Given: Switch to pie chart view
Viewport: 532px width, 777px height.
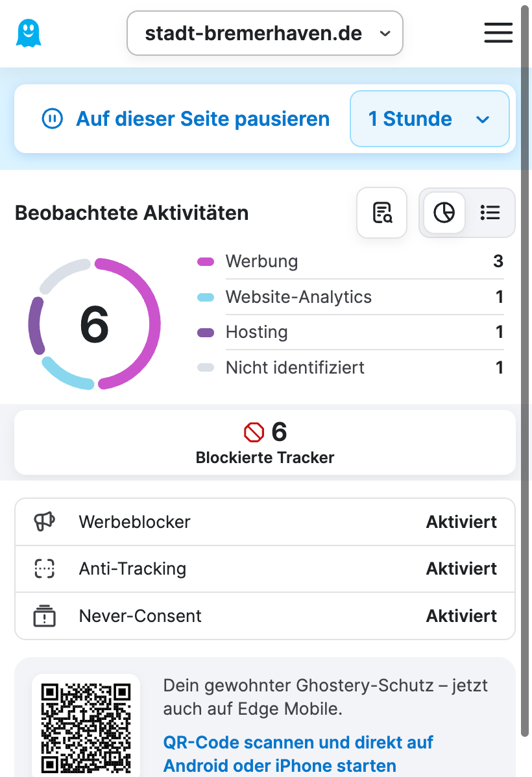Looking at the screenshot, I should coord(444,213).
